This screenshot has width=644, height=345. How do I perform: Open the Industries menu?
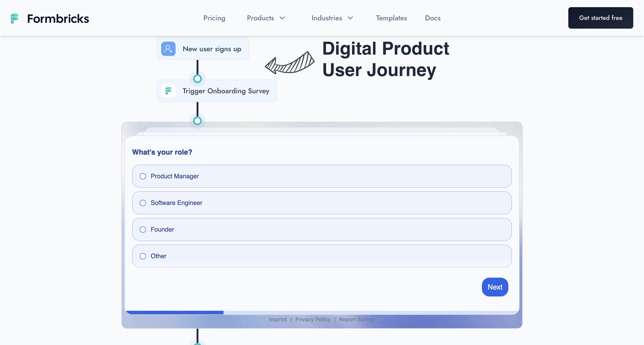coord(327,18)
